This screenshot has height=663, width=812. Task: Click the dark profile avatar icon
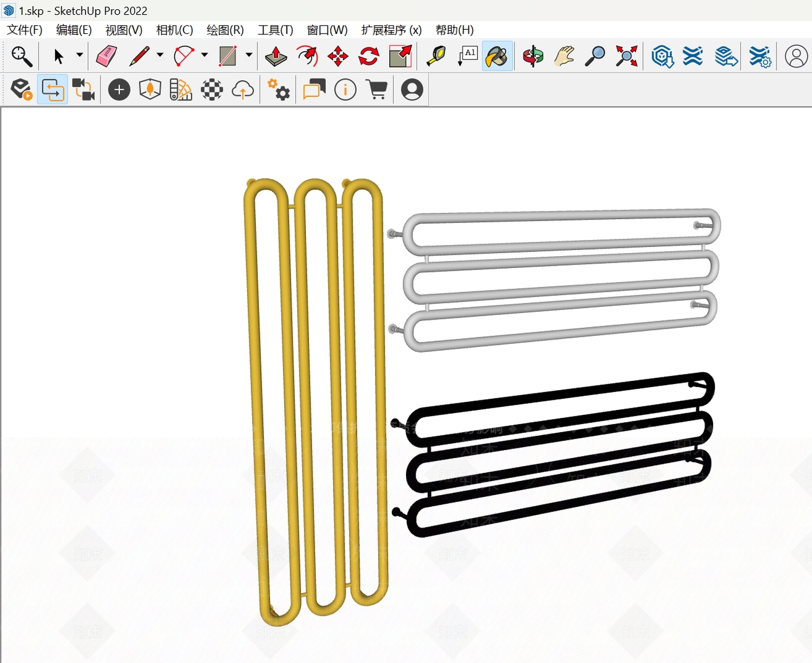click(412, 90)
